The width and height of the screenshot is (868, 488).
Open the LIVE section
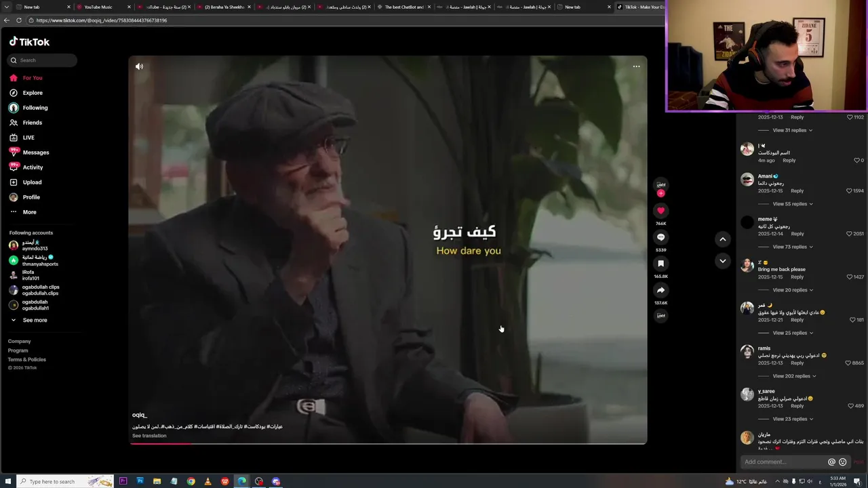click(28, 138)
